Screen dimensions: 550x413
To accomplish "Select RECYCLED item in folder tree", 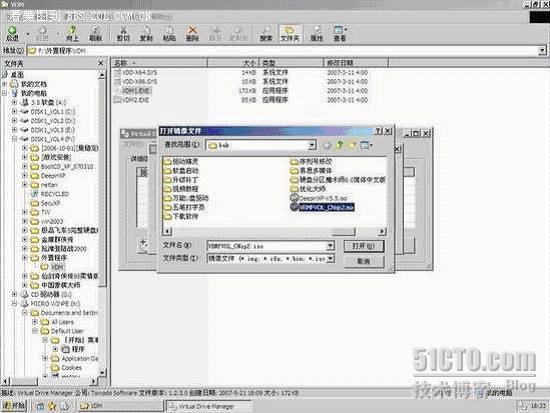I will coord(49,194).
